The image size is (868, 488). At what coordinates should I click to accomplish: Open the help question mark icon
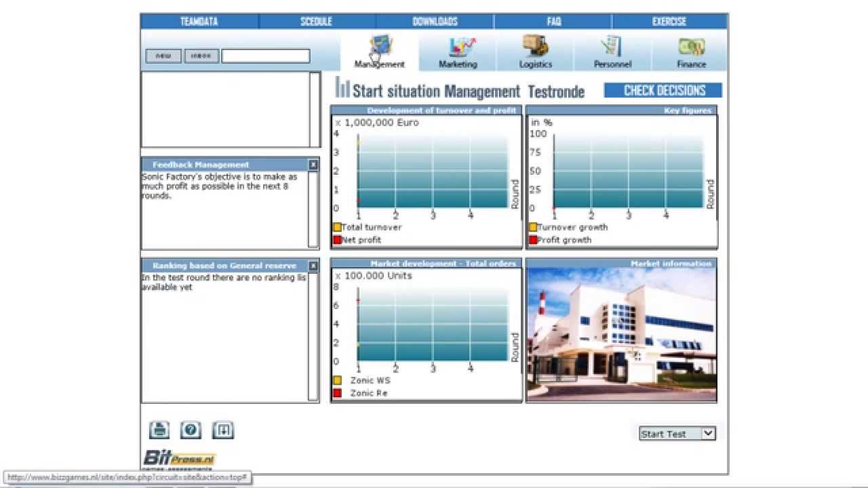(x=191, y=430)
